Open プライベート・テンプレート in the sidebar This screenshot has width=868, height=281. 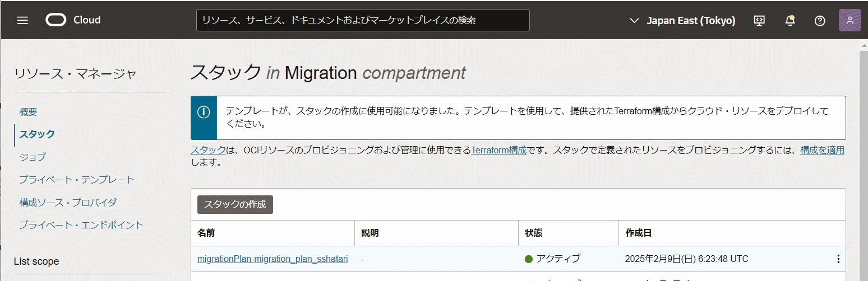pyautogui.click(x=77, y=180)
